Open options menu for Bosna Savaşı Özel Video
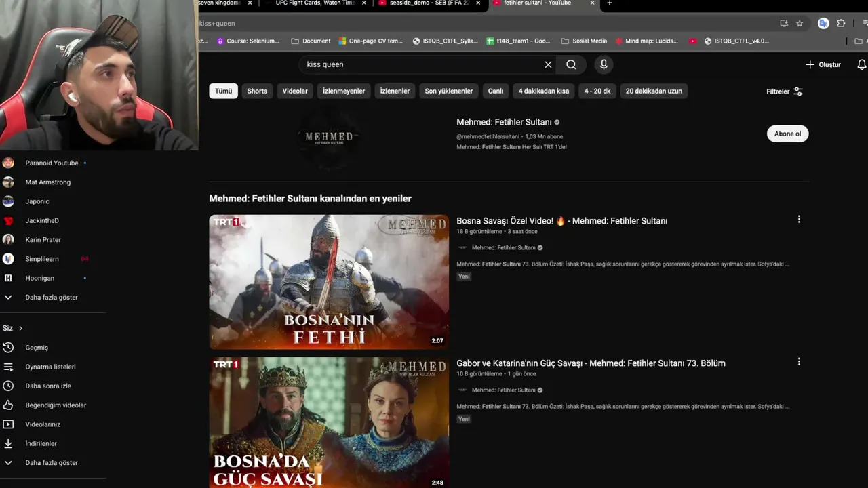 click(799, 220)
